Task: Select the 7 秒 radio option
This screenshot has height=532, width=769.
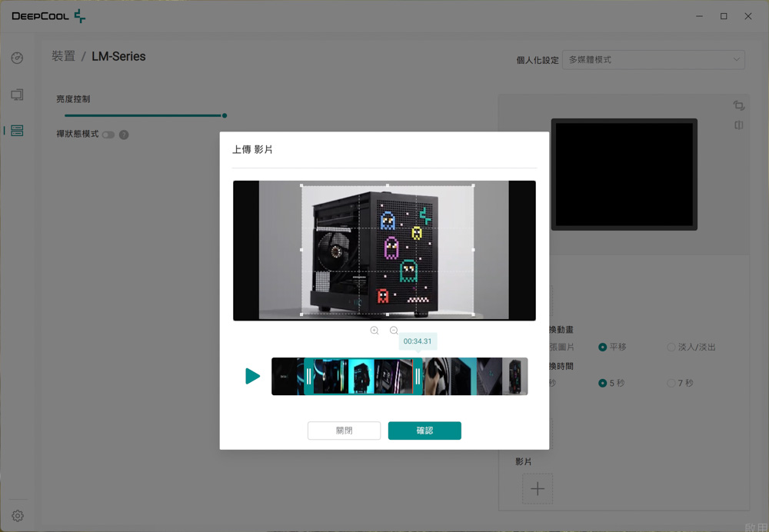Action: [x=671, y=383]
